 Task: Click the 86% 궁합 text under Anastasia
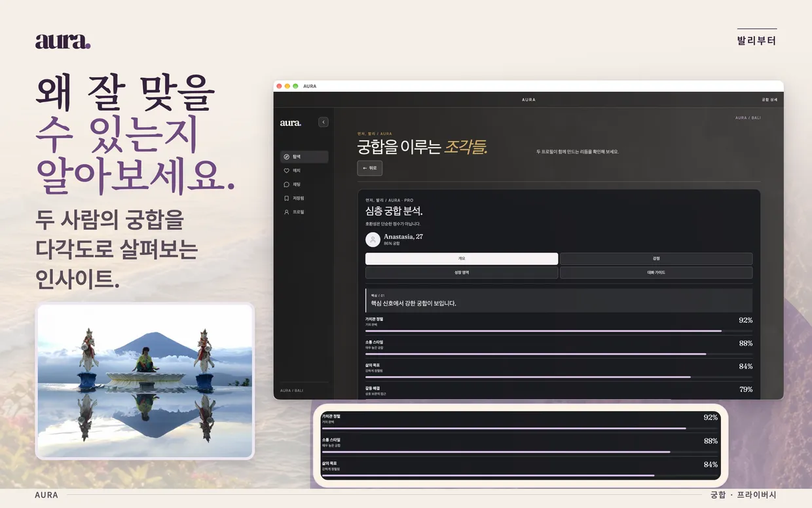tap(392, 244)
